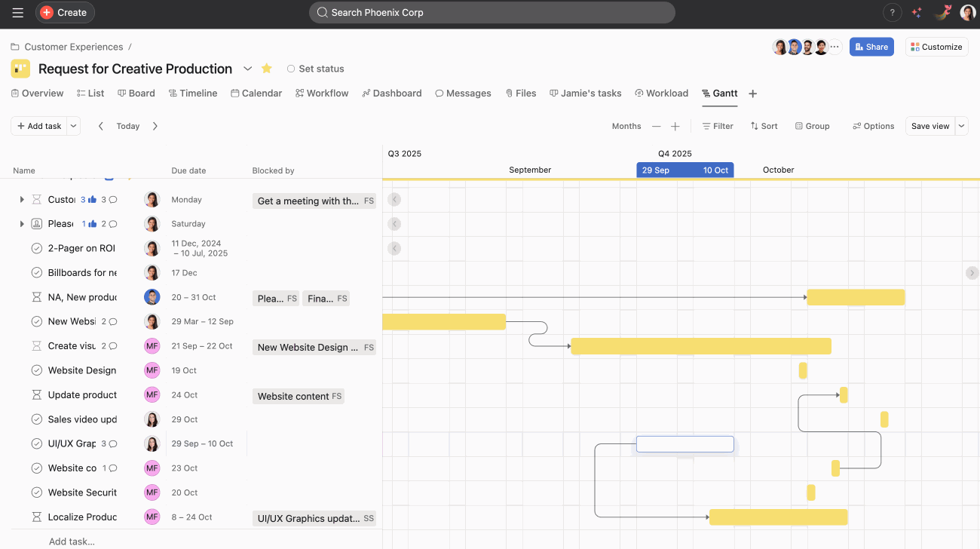The height and width of the screenshot is (549, 980).
Task: Open the Filter options
Action: click(717, 126)
